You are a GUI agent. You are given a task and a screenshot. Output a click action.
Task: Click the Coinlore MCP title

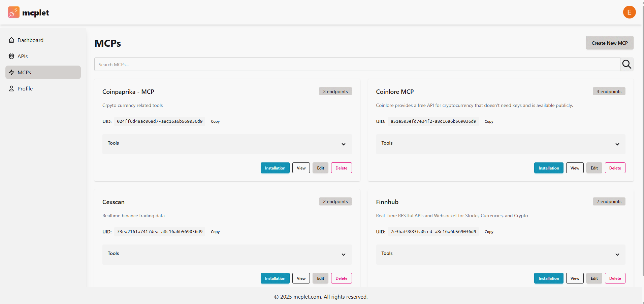tap(395, 92)
